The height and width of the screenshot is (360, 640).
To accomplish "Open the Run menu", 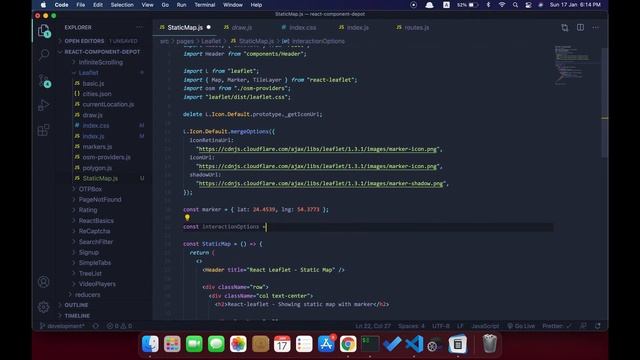I will pos(181,5).
